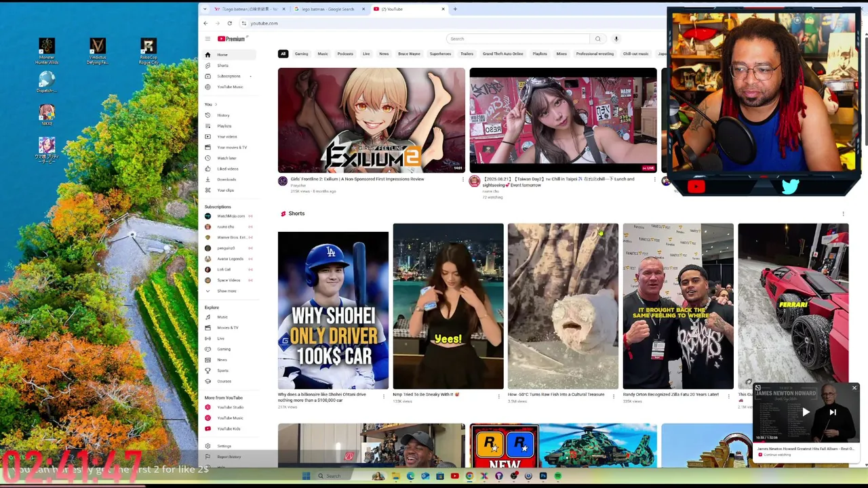The height and width of the screenshot is (488, 868).
Task: Open Subscriptions in the sidebar
Action: (229, 76)
